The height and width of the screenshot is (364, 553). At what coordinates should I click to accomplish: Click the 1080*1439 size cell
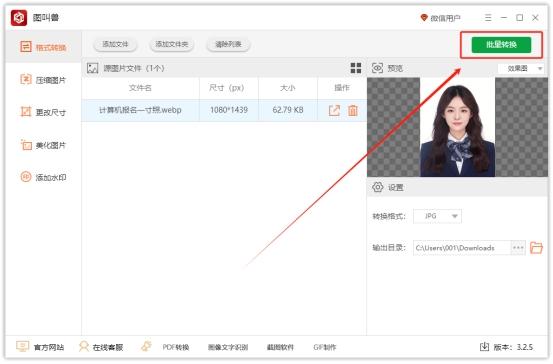(229, 110)
